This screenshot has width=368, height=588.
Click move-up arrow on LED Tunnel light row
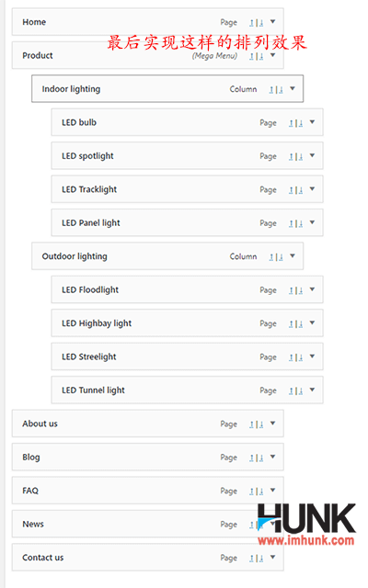click(x=291, y=390)
